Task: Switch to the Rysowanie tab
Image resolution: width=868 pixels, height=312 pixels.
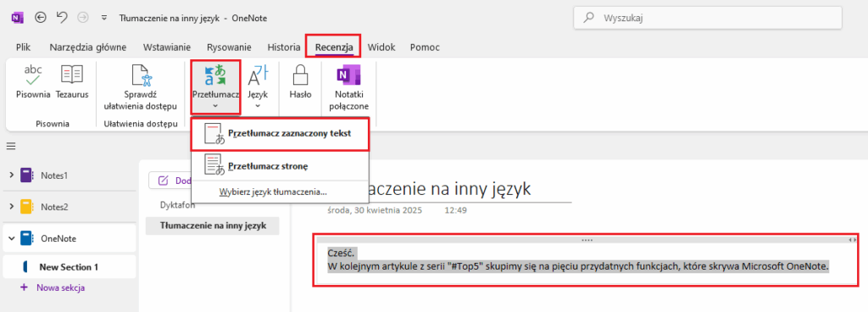Action: 229,47
